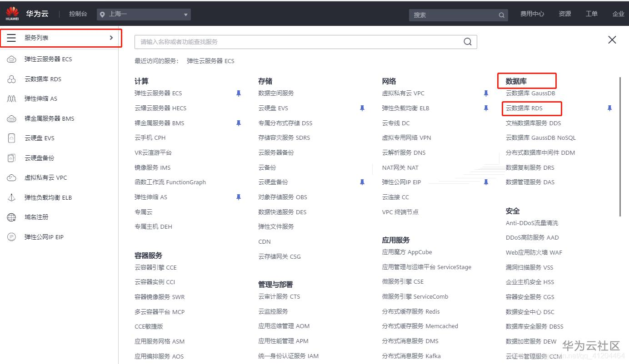The height and width of the screenshot is (364, 629).
Task: Open 镜像服务 IMS
Action: [153, 167]
